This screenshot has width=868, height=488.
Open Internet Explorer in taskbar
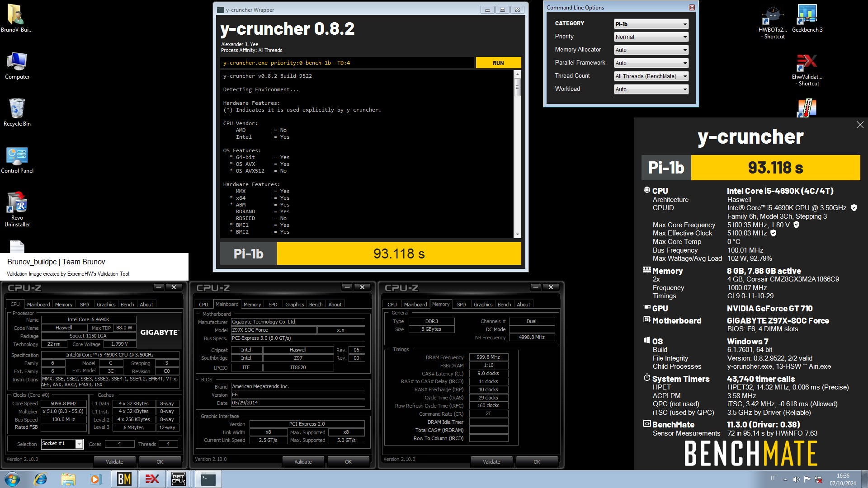coord(40,479)
